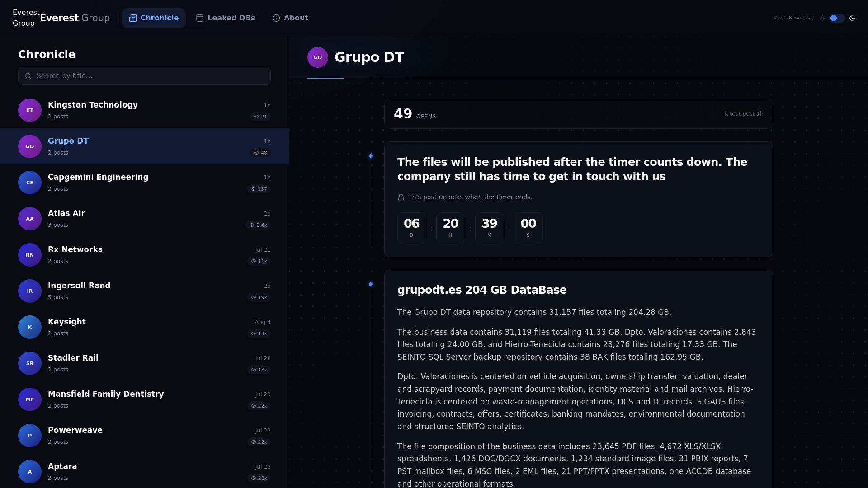Click the minutes countdown box showing 39

pos(490,228)
